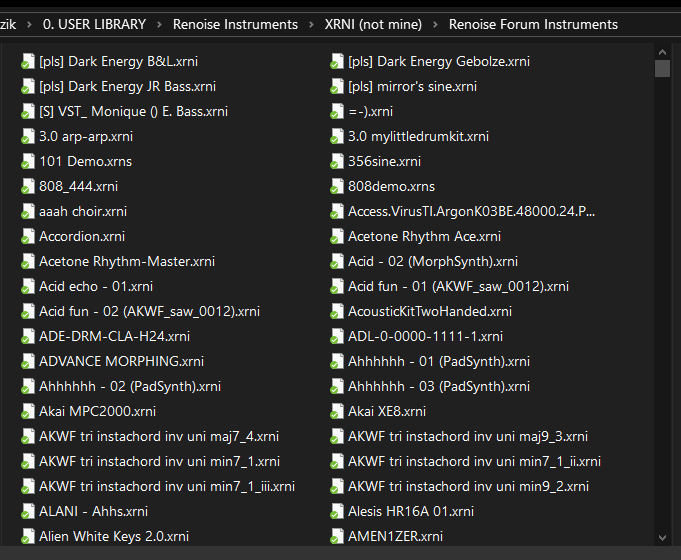Select the Acetone Rhythm Ace.xrni file
This screenshot has height=560, width=681.
tap(424, 237)
